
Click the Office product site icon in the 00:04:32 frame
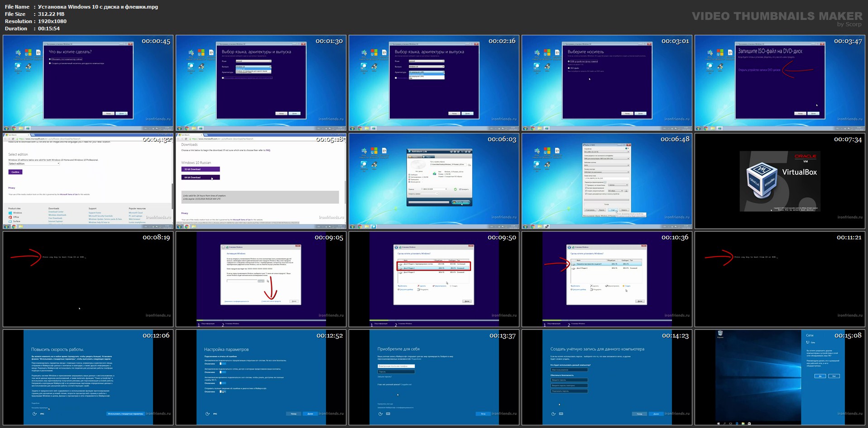[x=10, y=217]
